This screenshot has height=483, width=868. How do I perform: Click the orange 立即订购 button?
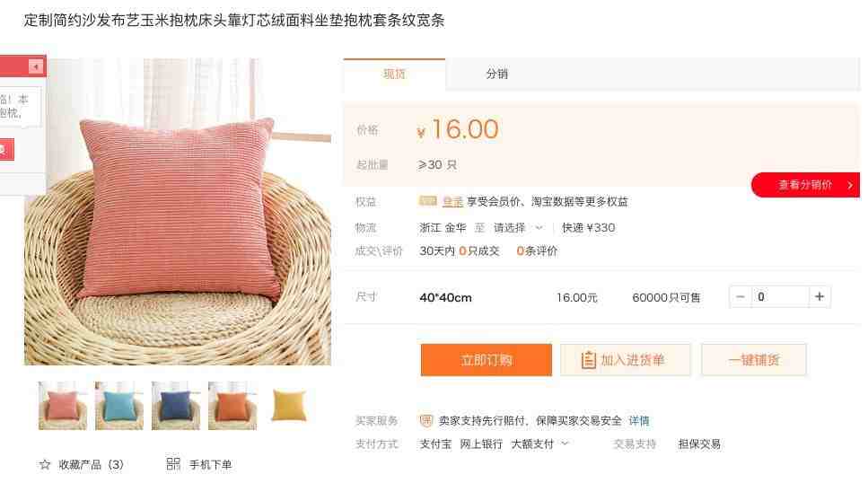(x=486, y=360)
